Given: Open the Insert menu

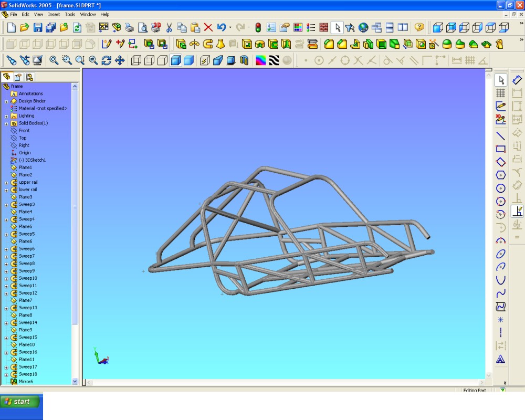Looking at the screenshot, I should pos(54,14).
